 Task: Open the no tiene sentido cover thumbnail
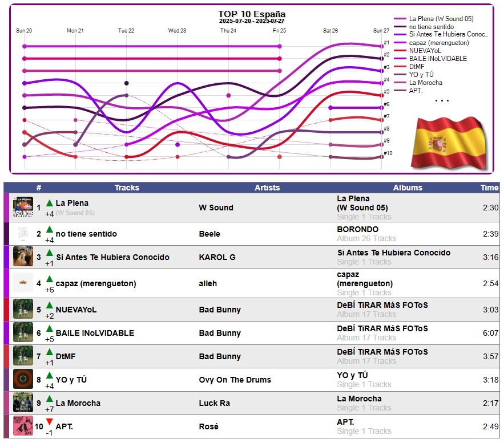coord(23,234)
